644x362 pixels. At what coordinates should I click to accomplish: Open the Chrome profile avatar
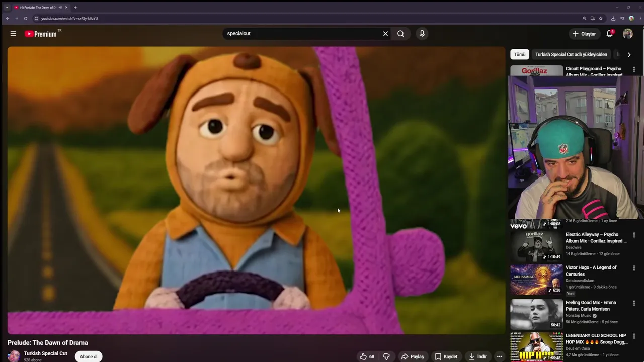pyautogui.click(x=631, y=18)
